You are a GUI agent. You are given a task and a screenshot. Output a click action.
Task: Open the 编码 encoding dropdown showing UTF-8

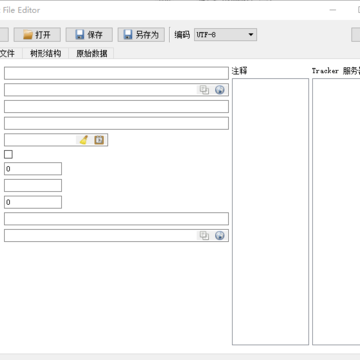pyautogui.click(x=225, y=35)
